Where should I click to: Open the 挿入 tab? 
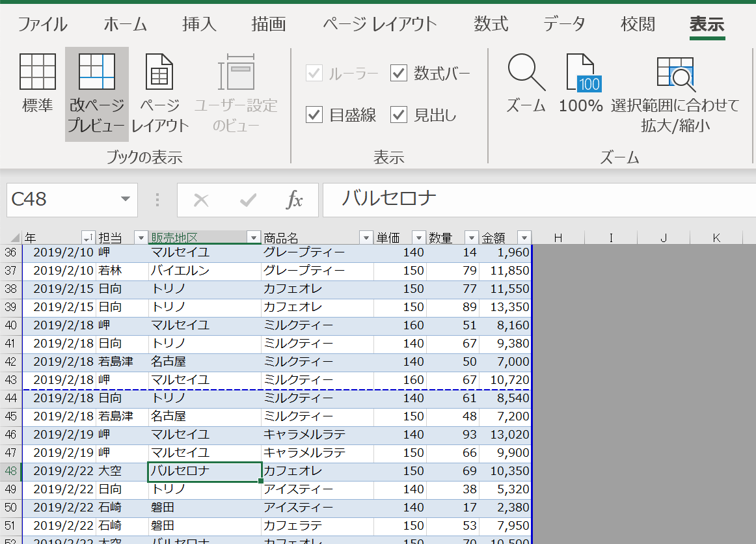199,24
